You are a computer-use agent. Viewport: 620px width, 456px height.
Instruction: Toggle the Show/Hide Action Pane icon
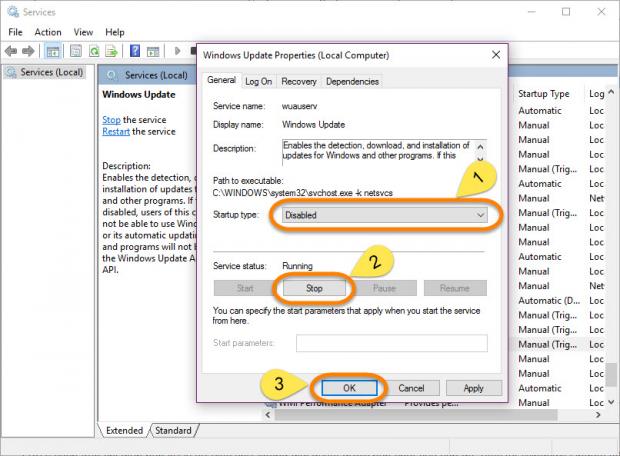[x=153, y=51]
